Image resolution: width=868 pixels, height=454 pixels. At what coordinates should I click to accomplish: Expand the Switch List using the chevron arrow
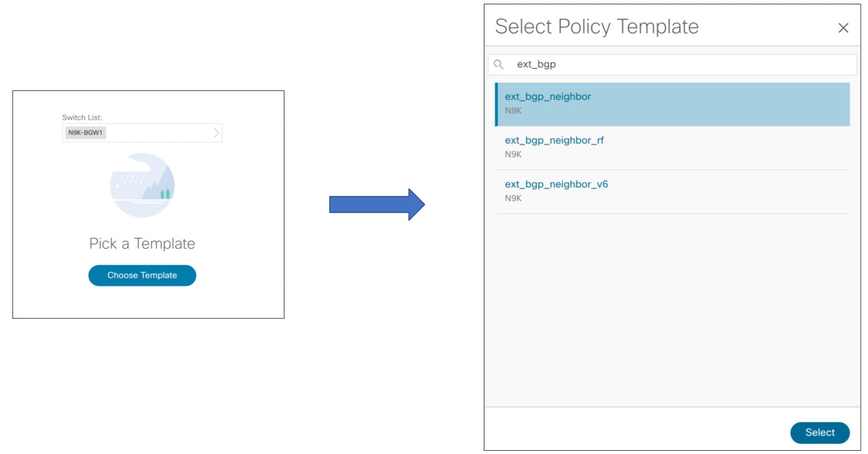coord(215,132)
